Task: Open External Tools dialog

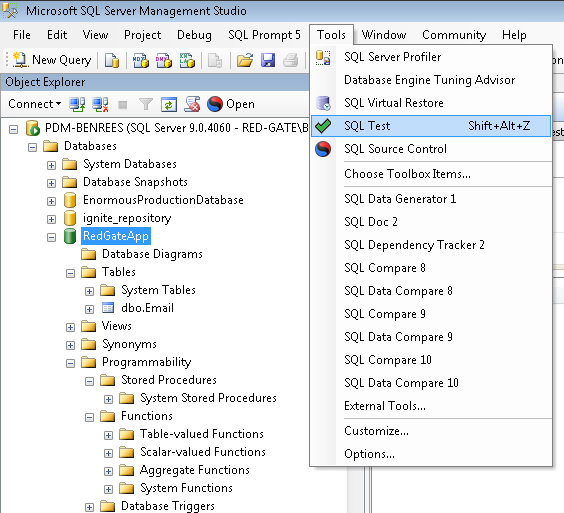Action: 431,406
